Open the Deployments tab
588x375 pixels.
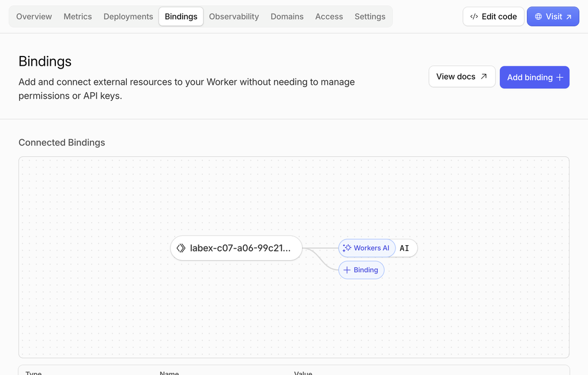pos(128,17)
